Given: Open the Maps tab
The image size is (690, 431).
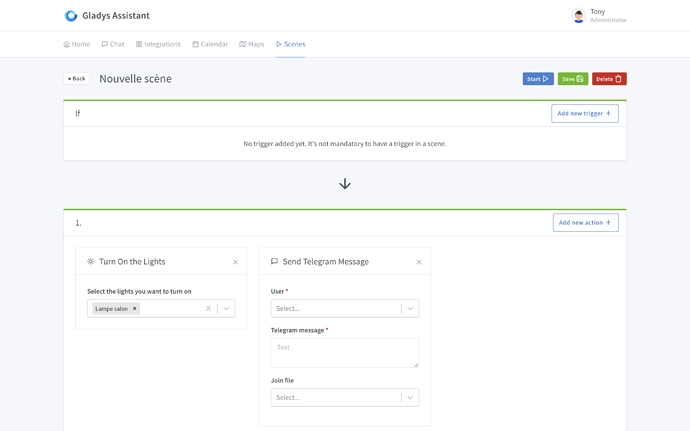Looking at the screenshot, I should click(x=251, y=44).
